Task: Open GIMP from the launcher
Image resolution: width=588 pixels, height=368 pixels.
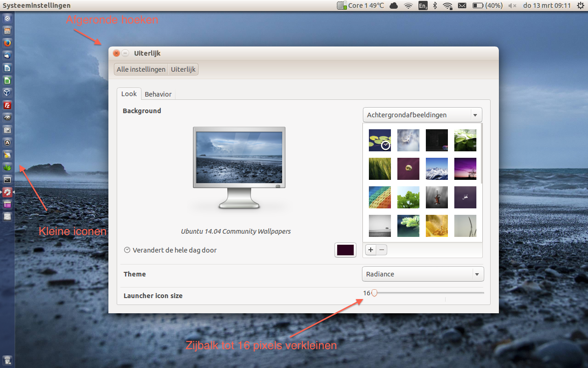Action: tap(7, 118)
